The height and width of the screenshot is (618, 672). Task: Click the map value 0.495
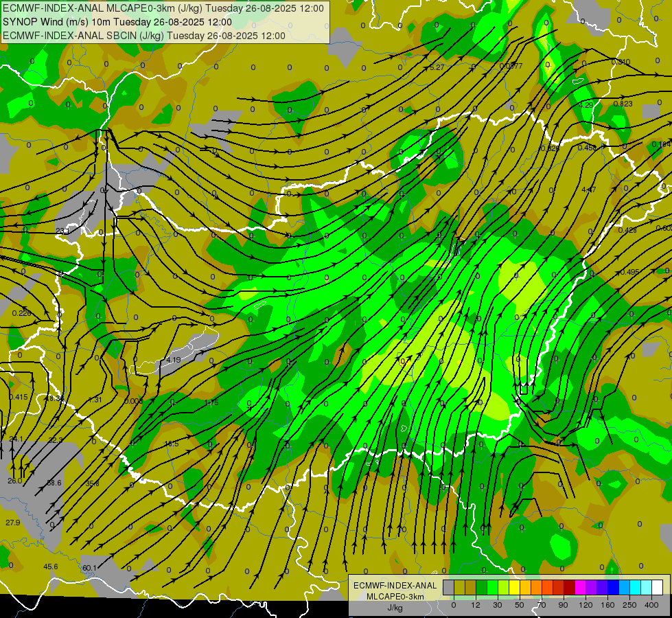629,272
